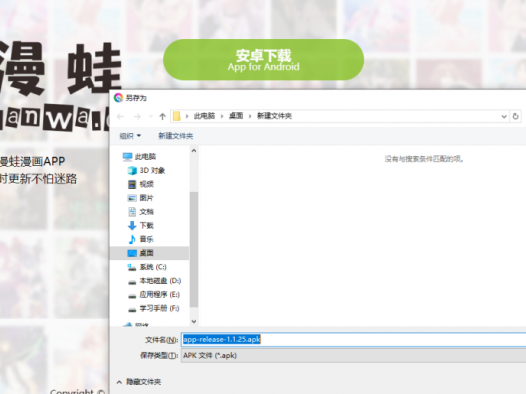Screen dimensions: 526x394
Task: Click the browser icon in the 另存为 title bar
Action: (118, 98)
